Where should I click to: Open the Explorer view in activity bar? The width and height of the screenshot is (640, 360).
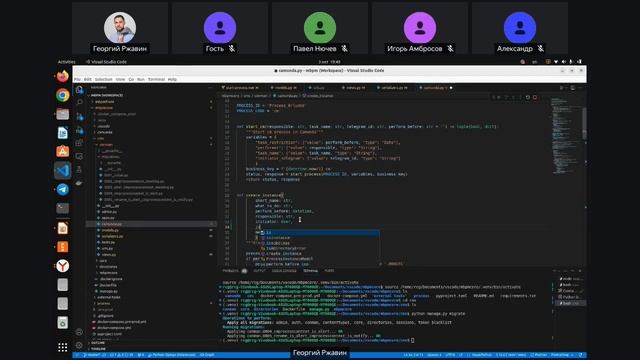pos(79,90)
